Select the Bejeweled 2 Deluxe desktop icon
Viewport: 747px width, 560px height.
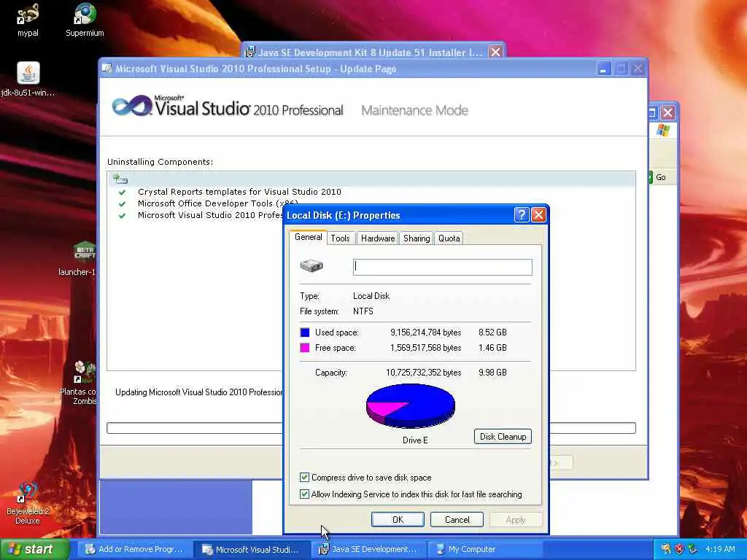tap(28, 503)
